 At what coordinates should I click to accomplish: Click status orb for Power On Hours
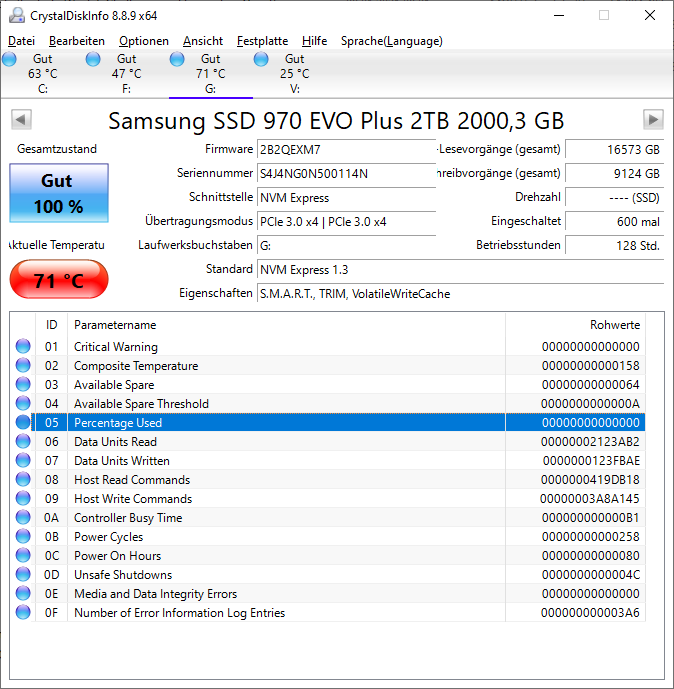coord(23,555)
